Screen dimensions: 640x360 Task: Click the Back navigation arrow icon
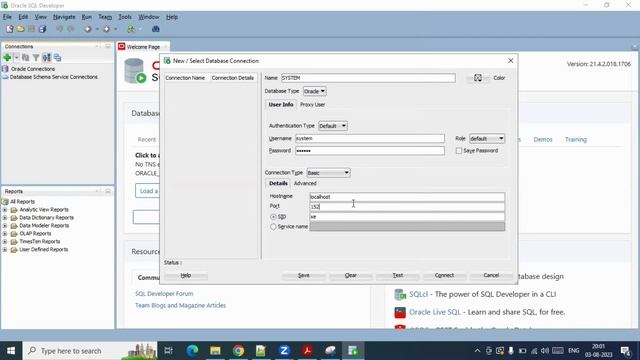pyautogui.click(x=88, y=29)
